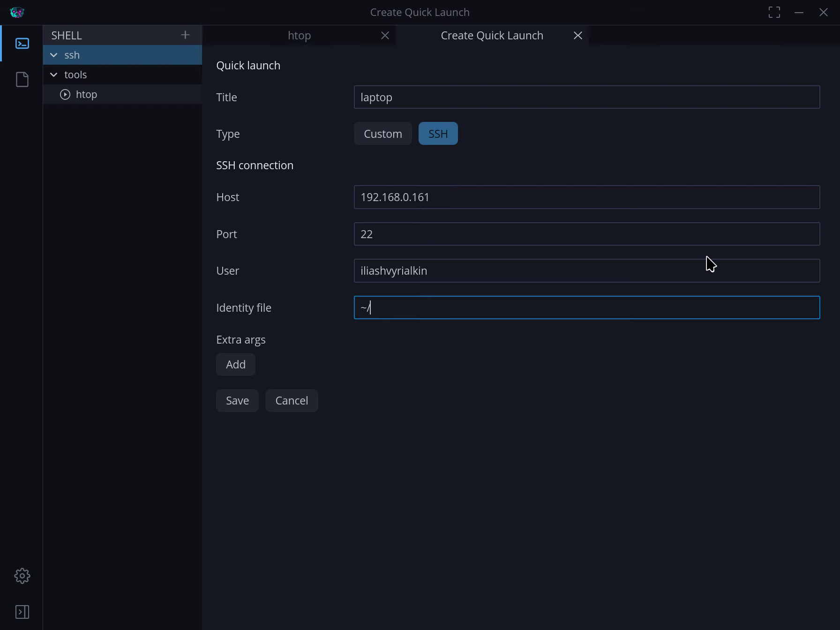
Task: Click the Title input field
Action: [x=587, y=97]
